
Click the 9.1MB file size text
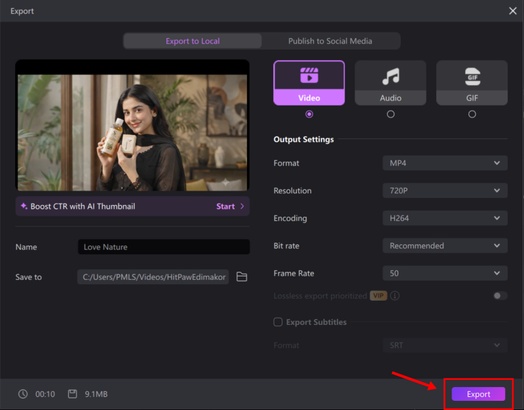point(96,394)
